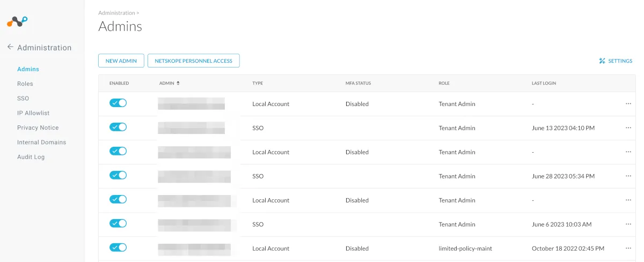Open more options for June 6 2023 row

pyautogui.click(x=628, y=224)
